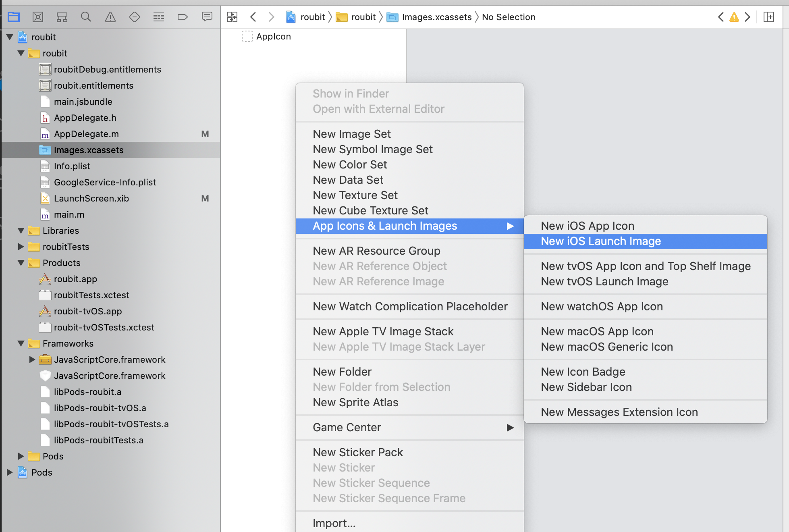Open the Source Control navigator icon
The width and height of the screenshot is (789, 532).
click(x=38, y=17)
